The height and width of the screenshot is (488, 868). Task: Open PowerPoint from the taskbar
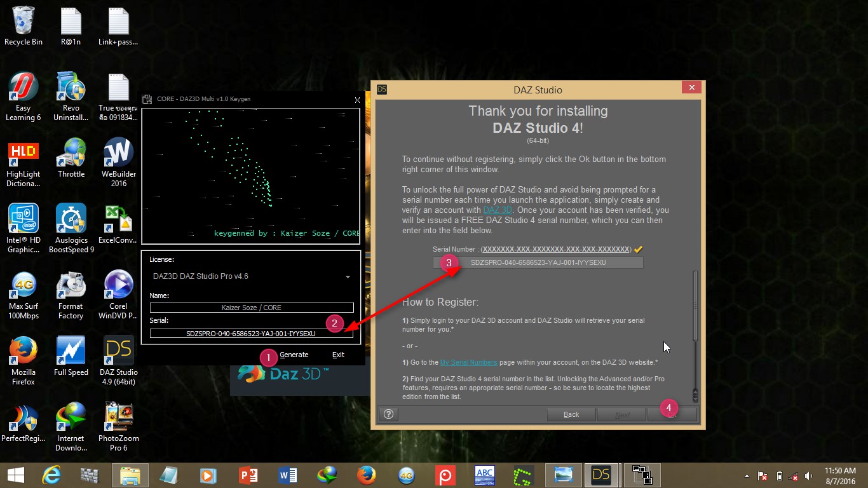248,475
